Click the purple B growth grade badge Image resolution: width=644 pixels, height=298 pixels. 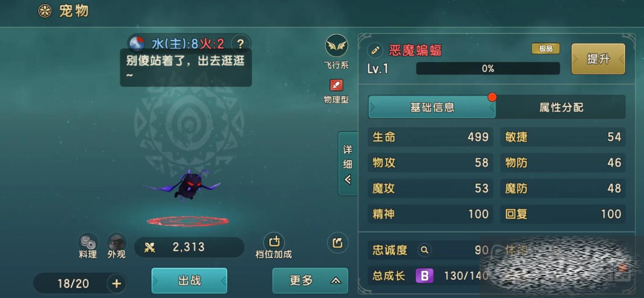pyautogui.click(x=425, y=276)
